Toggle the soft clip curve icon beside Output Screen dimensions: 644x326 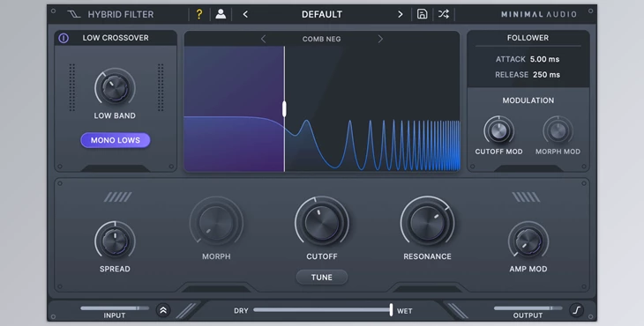(x=577, y=310)
